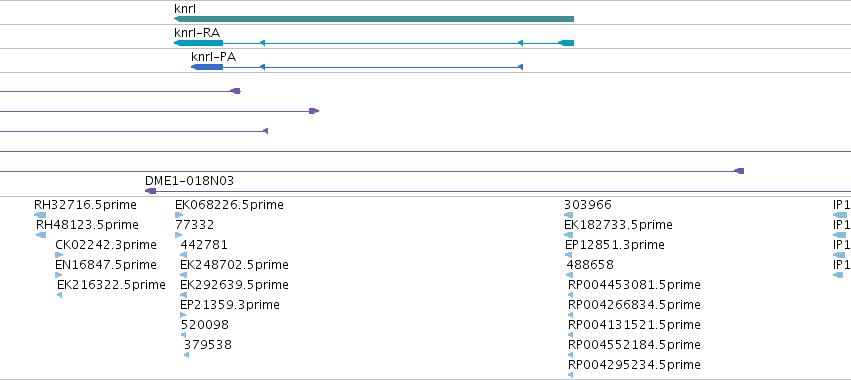The width and height of the screenshot is (851, 380).
Task: Select the 77332 feature label
Action: click(194, 225)
